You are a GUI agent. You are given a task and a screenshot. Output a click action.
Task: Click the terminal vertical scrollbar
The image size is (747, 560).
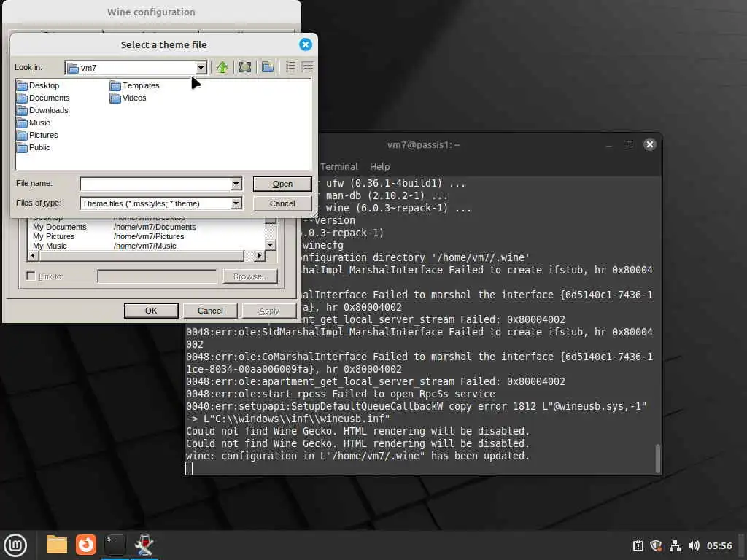click(x=658, y=458)
